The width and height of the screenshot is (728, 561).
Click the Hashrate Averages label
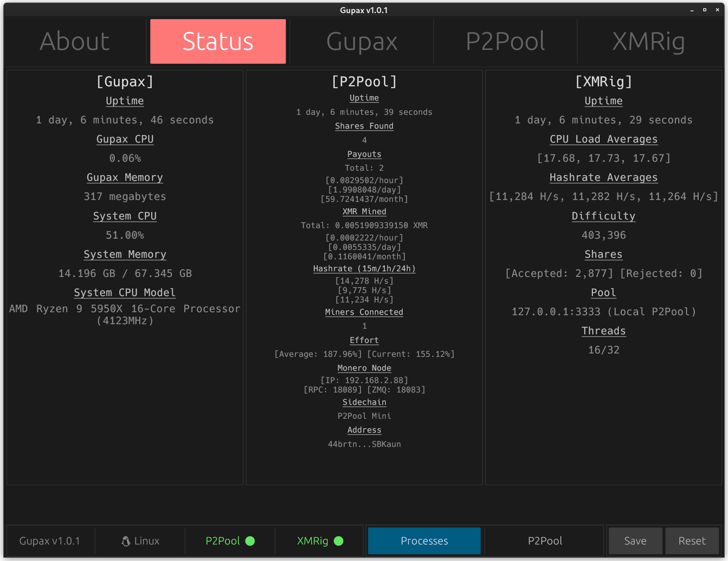[604, 177]
